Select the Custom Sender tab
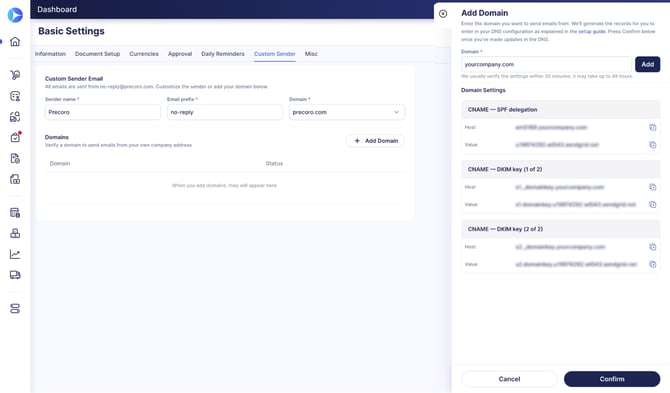Image resolution: width=670 pixels, height=393 pixels. point(275,54)
